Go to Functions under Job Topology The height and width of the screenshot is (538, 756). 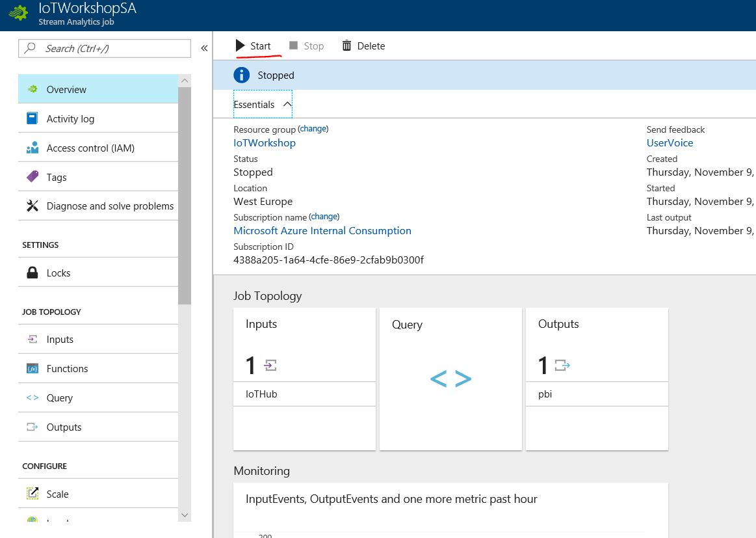tap(98, 369)
